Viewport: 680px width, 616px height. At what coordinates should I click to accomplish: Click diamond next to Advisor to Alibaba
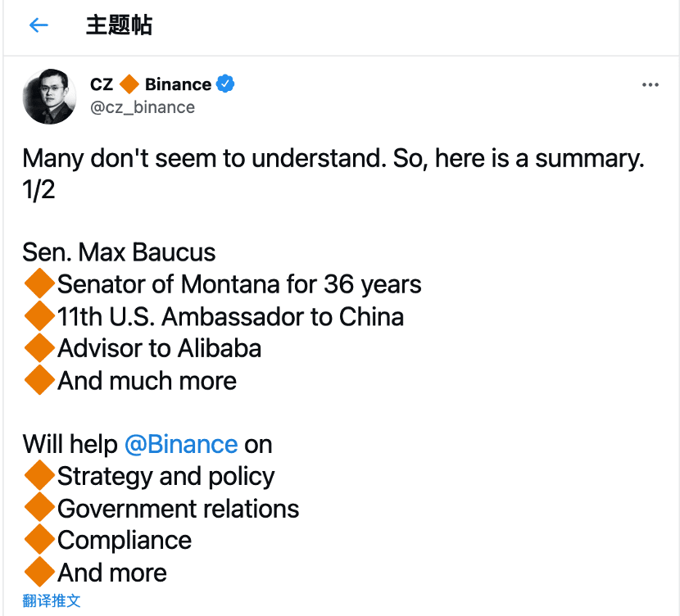39,348
